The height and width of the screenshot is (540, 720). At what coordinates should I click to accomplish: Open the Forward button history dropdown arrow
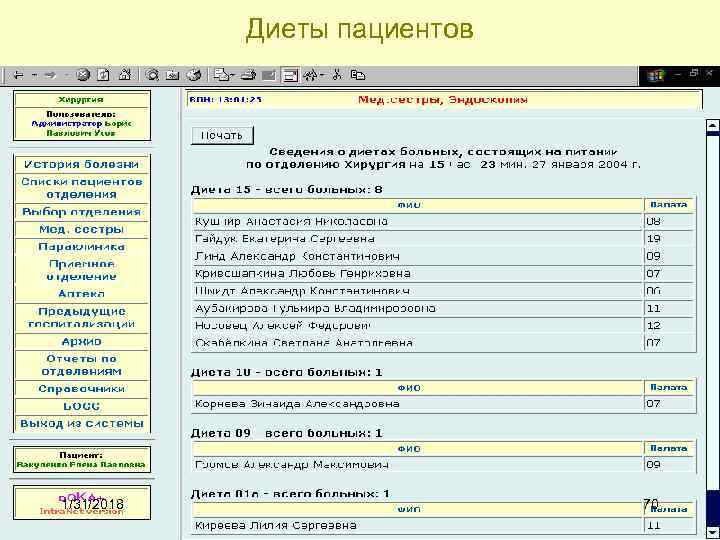click(65, 75)
